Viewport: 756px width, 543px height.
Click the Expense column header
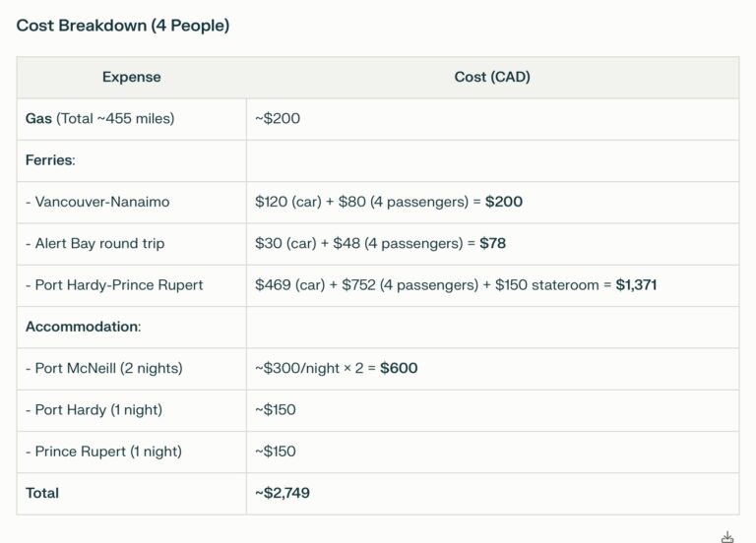(x=132, y=77)
